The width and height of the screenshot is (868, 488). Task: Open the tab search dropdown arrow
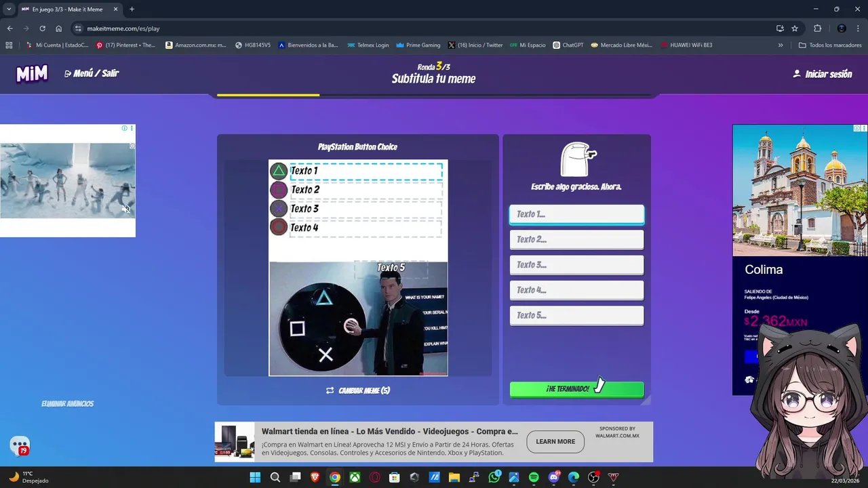[9, 9]
